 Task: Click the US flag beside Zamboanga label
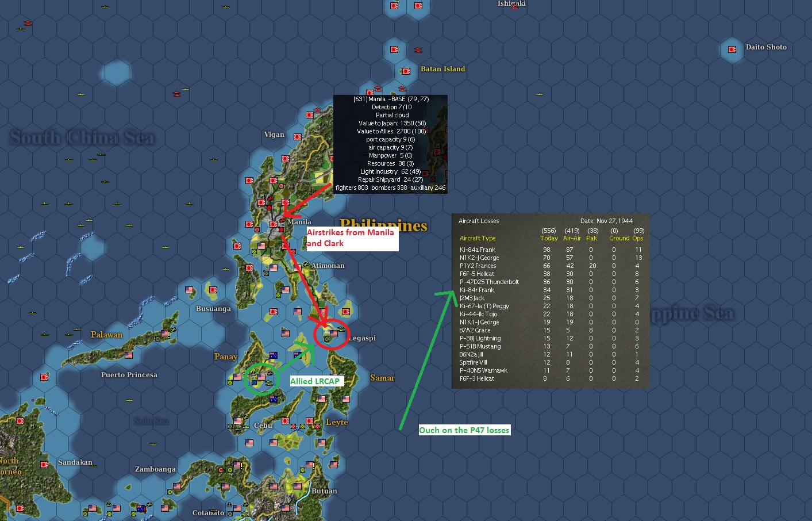click(177, 486)
